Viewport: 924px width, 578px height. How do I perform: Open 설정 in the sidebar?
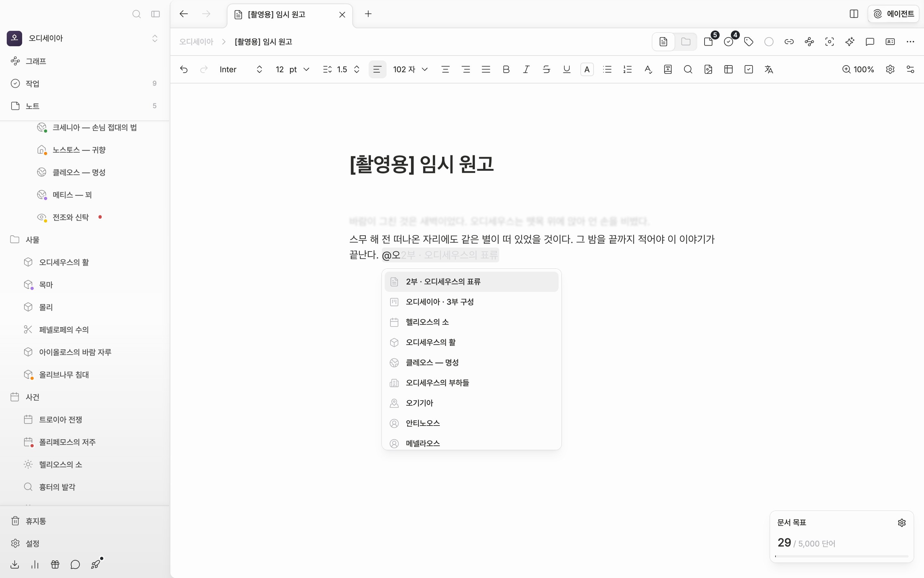point(32,543)
